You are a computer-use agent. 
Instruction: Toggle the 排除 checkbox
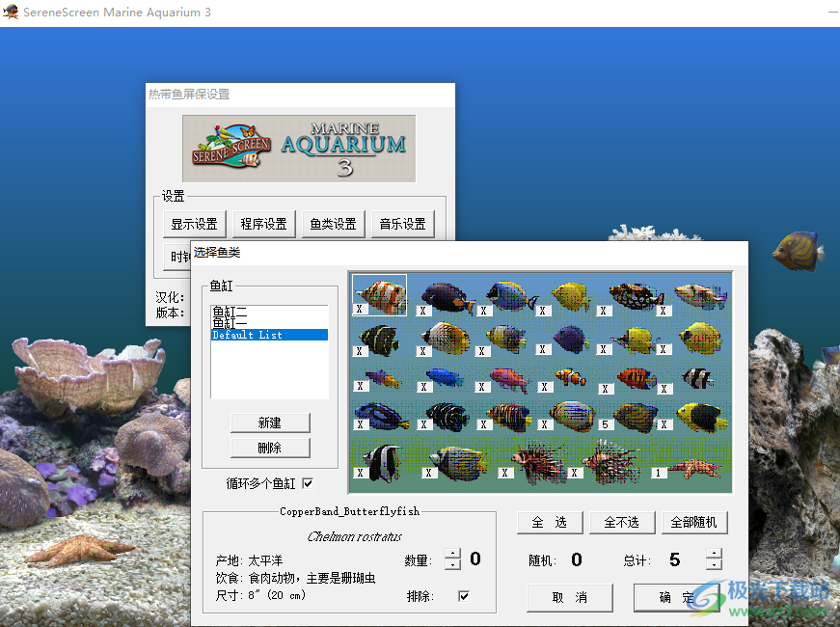coord(464,596)
